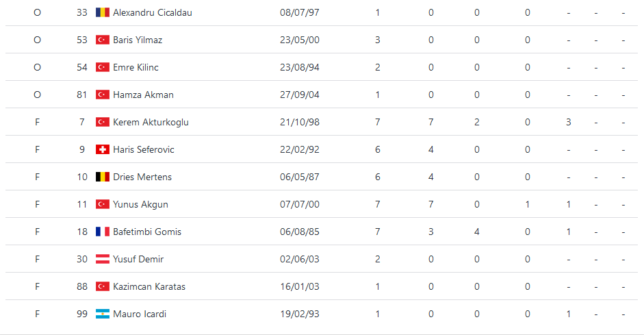Click Bafetimbi Gomis substitute count 4

click(477, 232)
